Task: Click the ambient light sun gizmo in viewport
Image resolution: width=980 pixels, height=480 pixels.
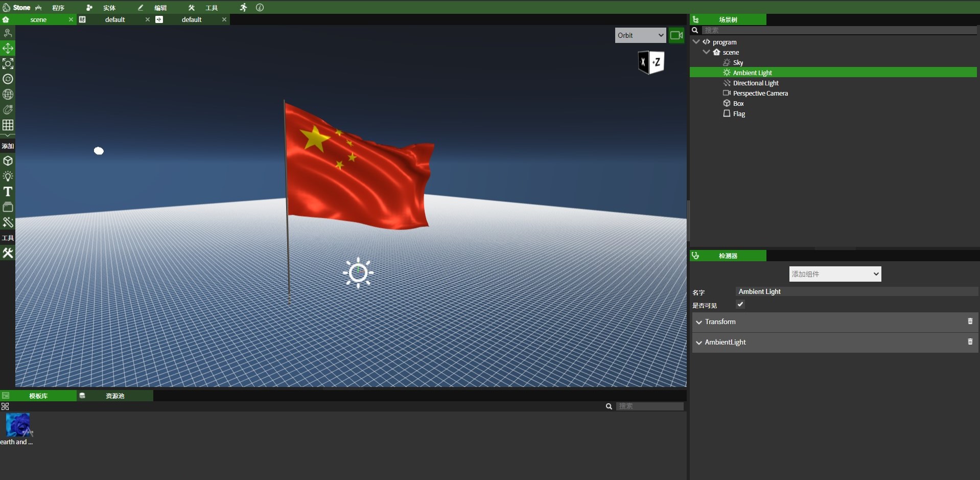Action: pos(358,272)
